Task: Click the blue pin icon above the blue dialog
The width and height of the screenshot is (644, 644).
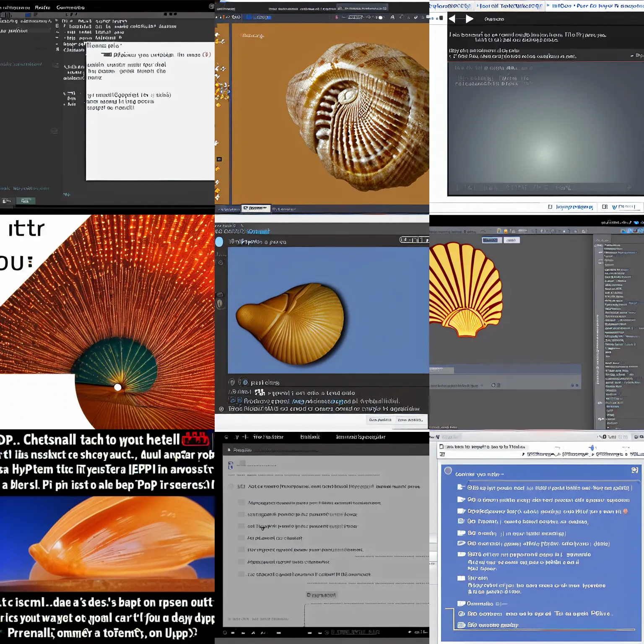Action: tap(592, 448)
